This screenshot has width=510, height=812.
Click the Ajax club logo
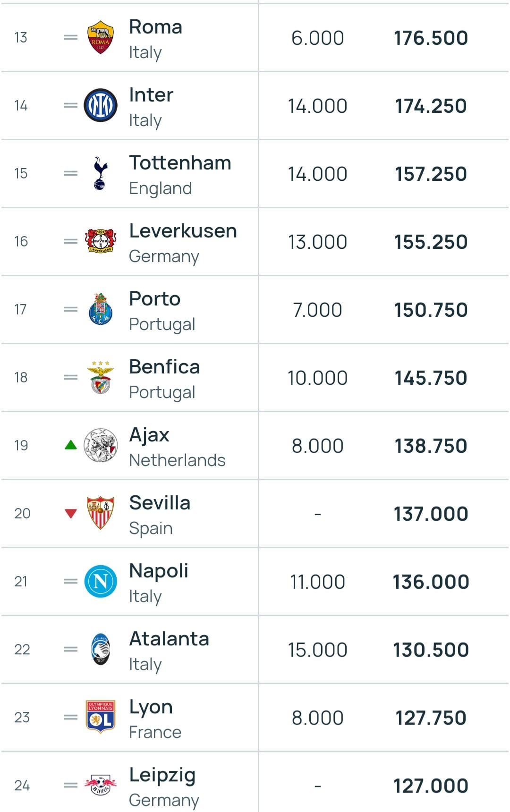(101, 445)
